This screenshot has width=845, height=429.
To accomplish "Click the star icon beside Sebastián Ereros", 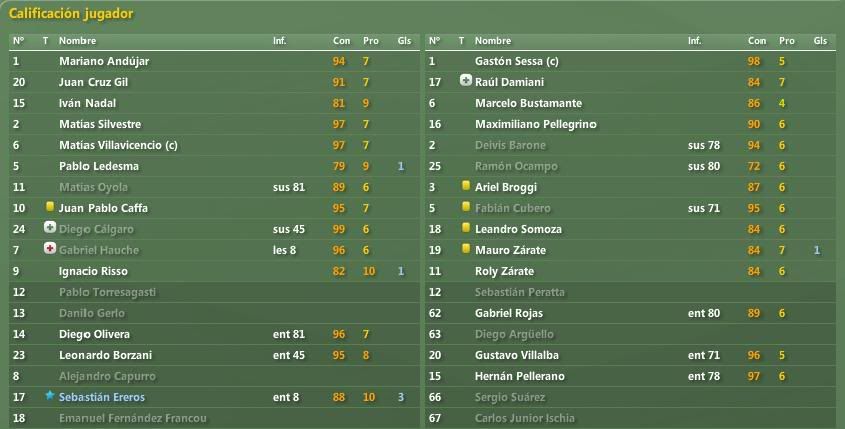I will click(50, 396).
